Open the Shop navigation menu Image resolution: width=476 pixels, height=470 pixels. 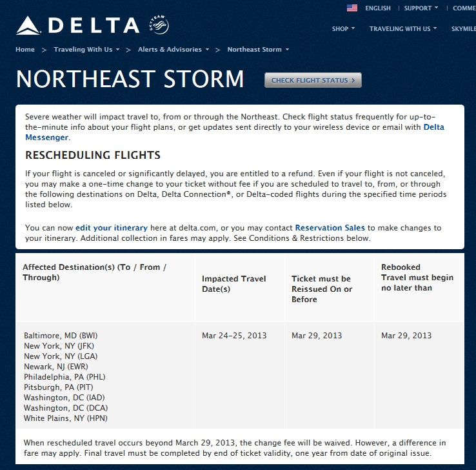tap(343, 29)
